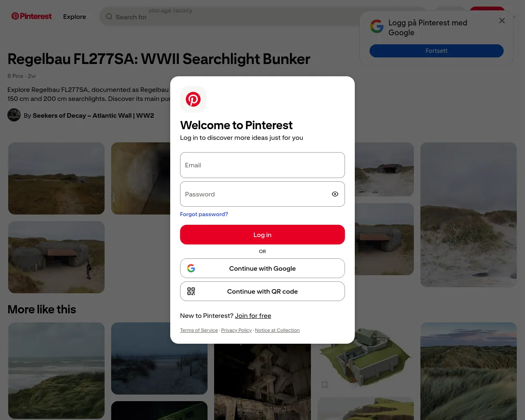Screen dimensions: 525x420
Task: Click the red Pinterest logo in the login dialog
Action: click(x=193, y=99)
